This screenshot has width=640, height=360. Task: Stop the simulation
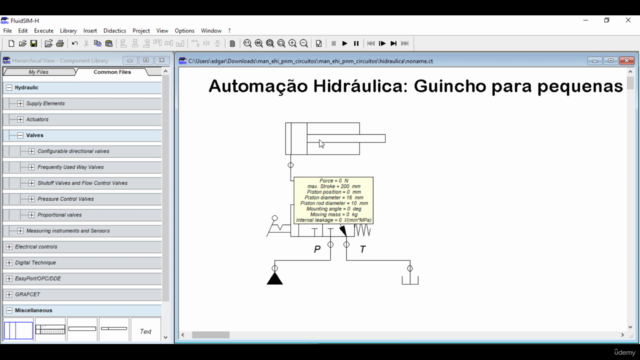pyautogui.click(x=333, y=43)
